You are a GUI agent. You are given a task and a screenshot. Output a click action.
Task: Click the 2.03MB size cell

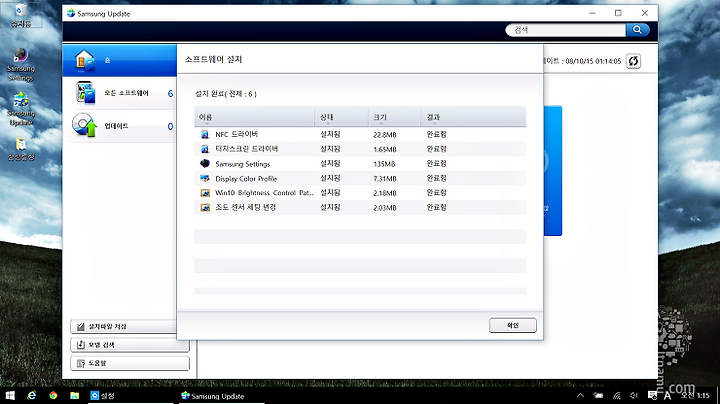coord(385,208)
